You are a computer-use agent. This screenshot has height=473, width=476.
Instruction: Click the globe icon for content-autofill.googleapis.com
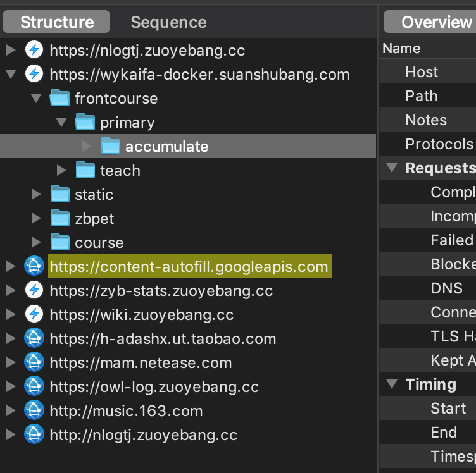click(x=34, y=266)
